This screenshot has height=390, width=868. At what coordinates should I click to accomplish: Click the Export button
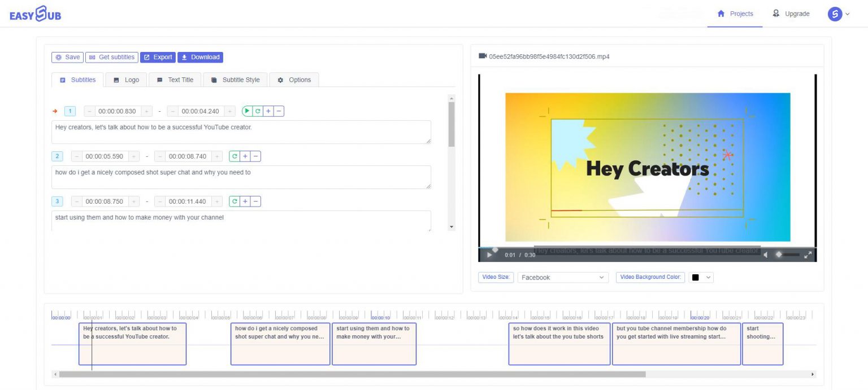click(158, 57)
